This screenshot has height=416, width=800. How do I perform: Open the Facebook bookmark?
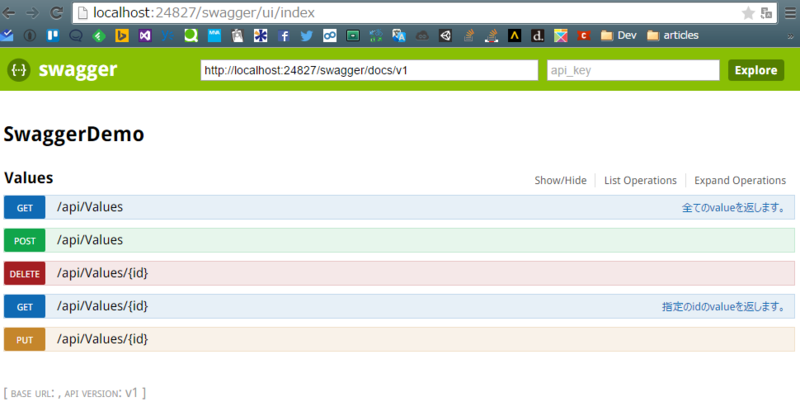pyautogui.click(x=284, y=35)
